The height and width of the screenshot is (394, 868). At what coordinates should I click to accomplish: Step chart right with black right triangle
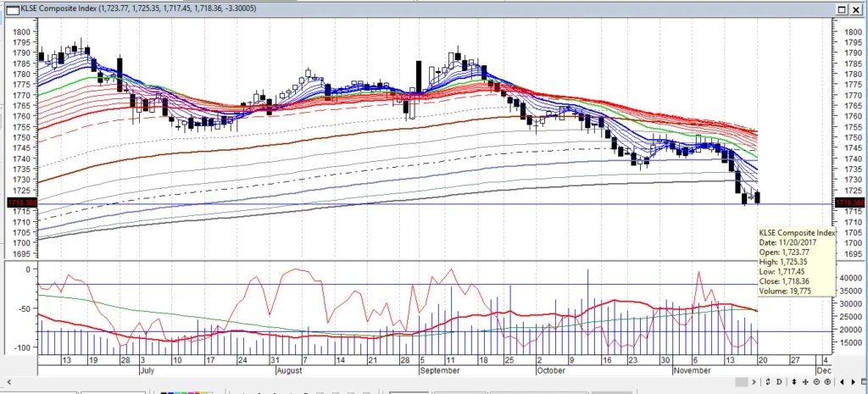pos(853,382)
